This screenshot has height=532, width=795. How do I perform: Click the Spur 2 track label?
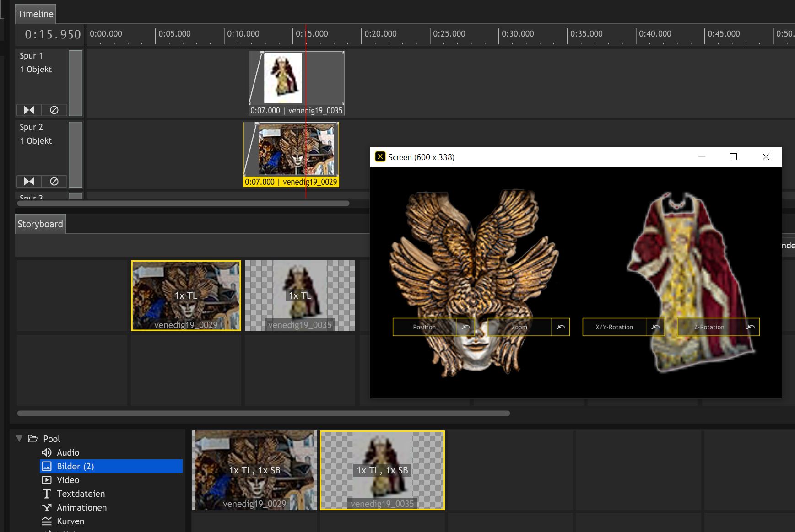click(x=31, y=127)
